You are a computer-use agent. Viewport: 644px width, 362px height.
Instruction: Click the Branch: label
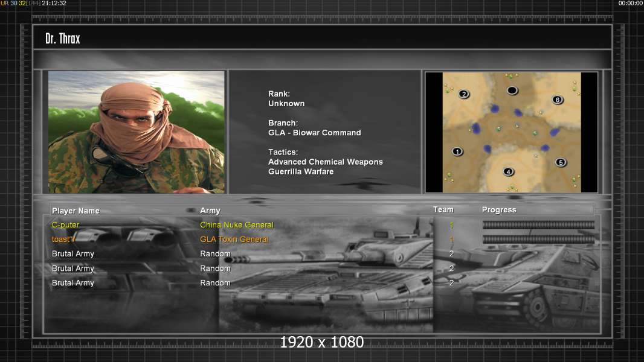click(x=283, y=123)
